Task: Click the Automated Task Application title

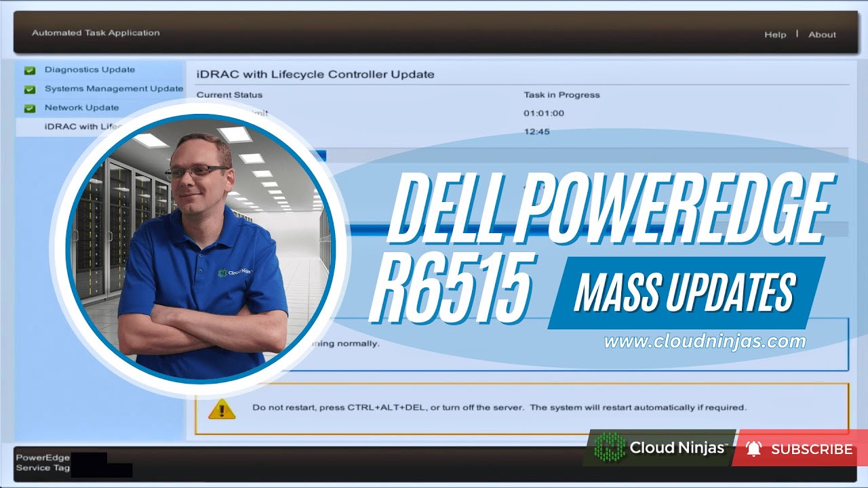Action: 96,33
